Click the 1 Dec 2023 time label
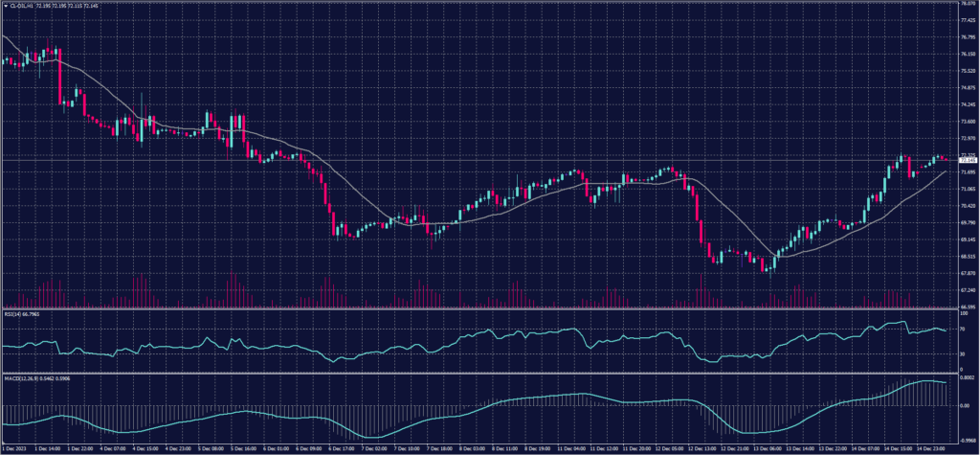 coord(16,447)
